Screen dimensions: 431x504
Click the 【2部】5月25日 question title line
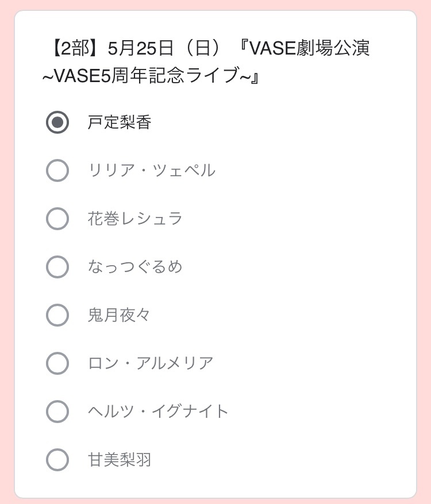(x=207, y=48)
